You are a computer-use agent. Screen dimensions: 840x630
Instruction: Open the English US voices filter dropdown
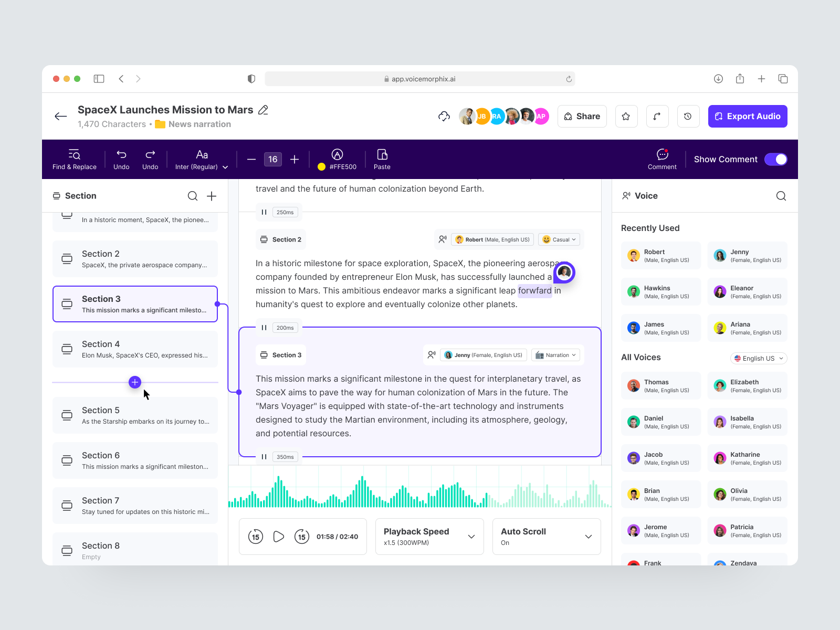coord(758,358)
